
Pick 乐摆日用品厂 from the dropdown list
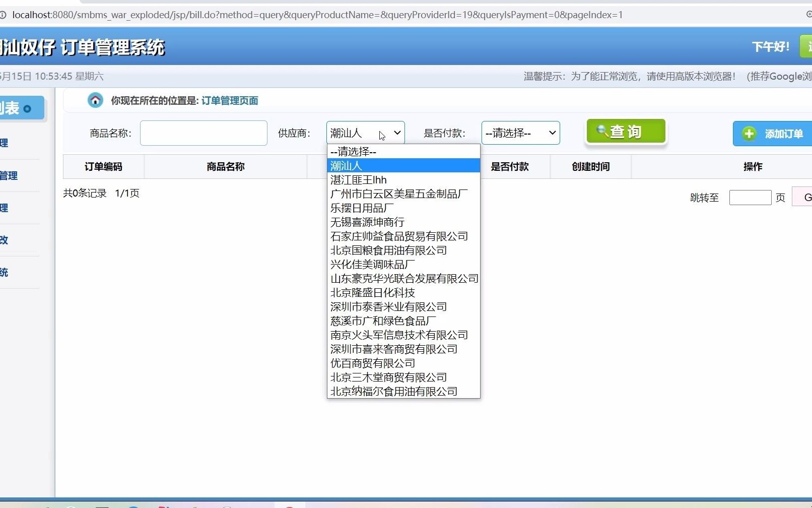click(x=403, y=208)
